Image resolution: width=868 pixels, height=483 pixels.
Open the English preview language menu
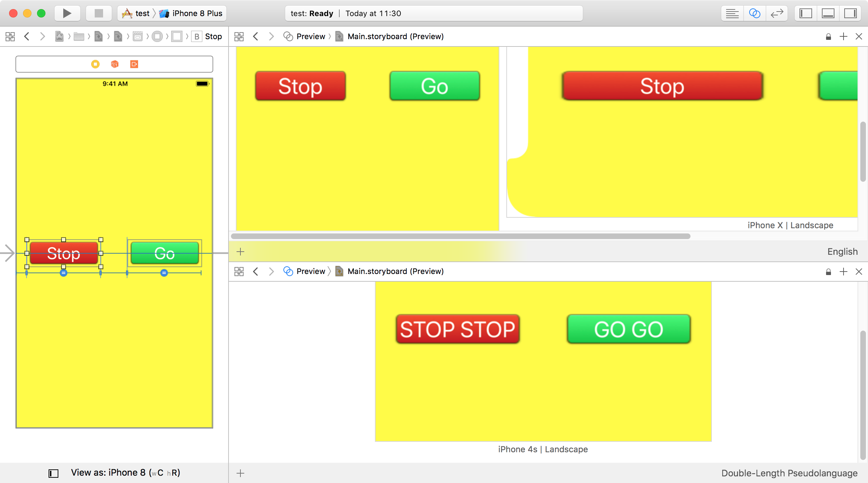click(842, 251)
